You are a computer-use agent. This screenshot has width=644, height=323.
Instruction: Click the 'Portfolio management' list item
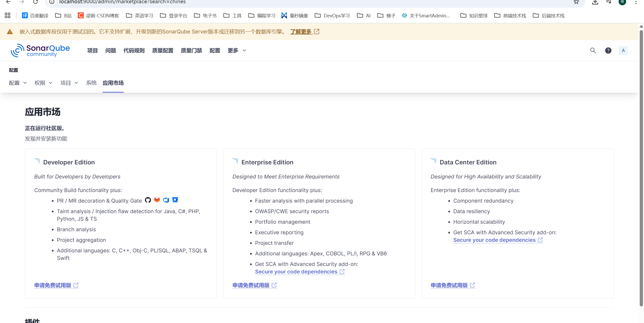coord(283,222)
